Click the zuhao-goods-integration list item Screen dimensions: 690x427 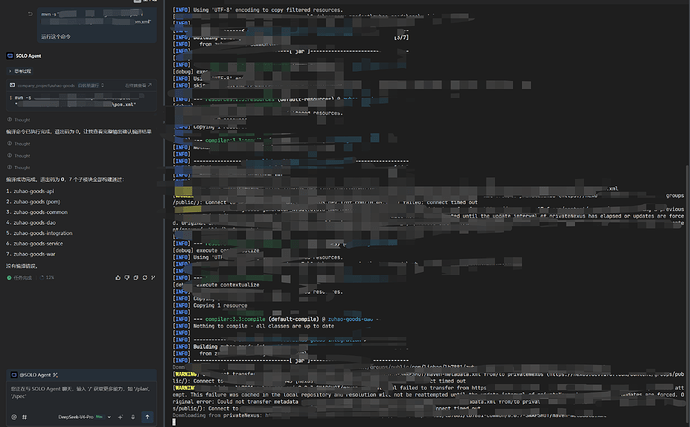point(39,233)
